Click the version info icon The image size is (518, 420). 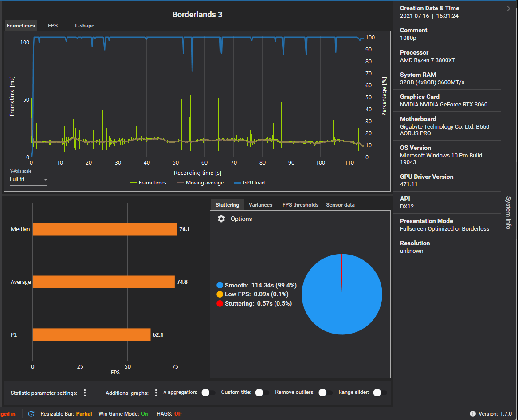(473, 414)
